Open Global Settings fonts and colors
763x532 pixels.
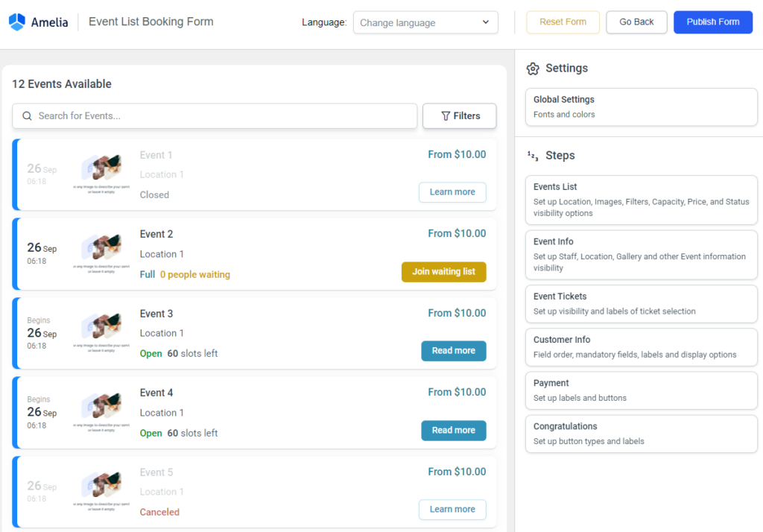click(641, 107)
